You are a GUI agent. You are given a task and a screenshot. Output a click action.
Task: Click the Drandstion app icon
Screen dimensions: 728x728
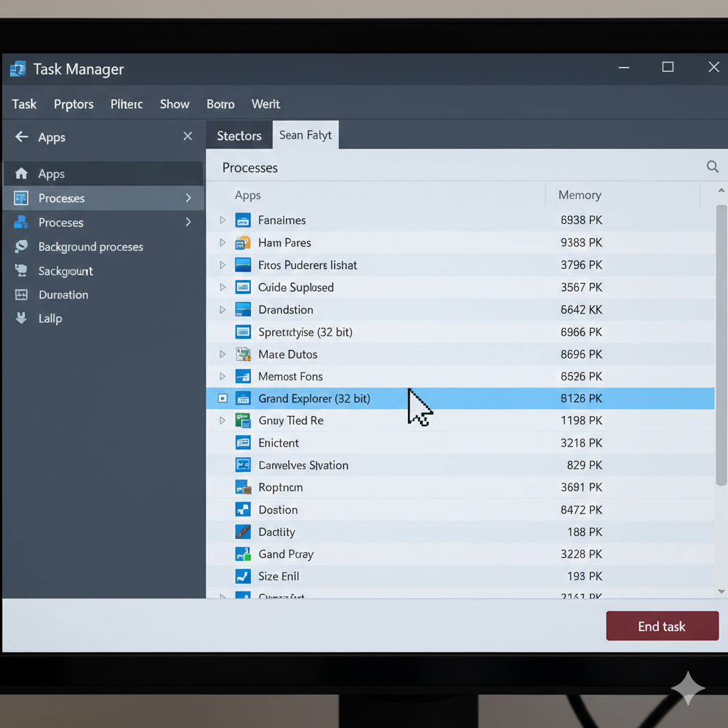243,310
